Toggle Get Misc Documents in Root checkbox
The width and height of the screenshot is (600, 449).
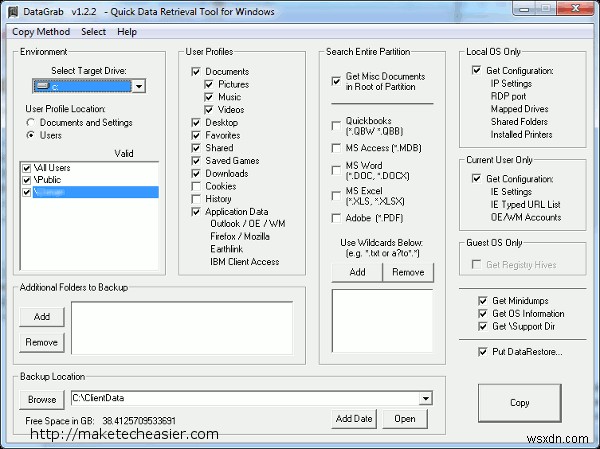point(336,81)
